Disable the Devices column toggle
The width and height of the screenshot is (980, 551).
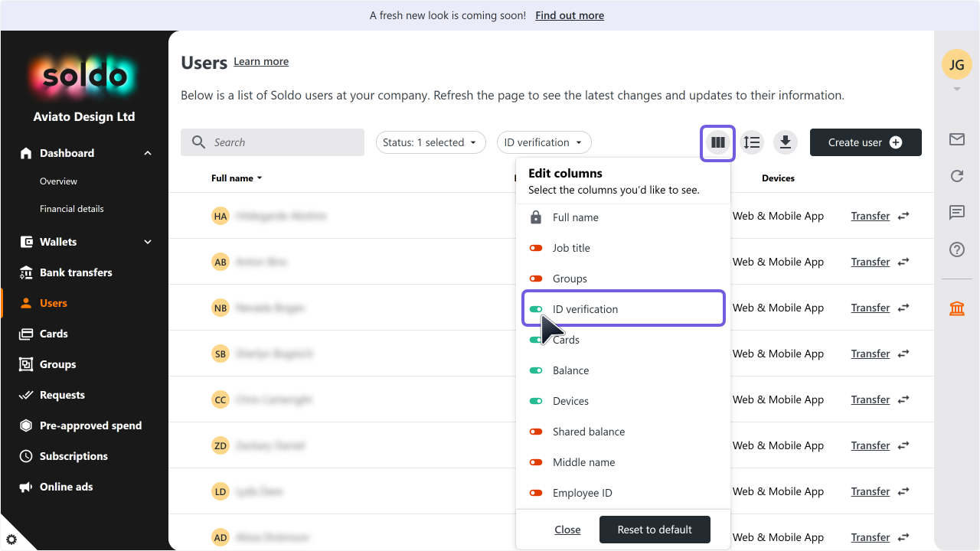[536, 401]
